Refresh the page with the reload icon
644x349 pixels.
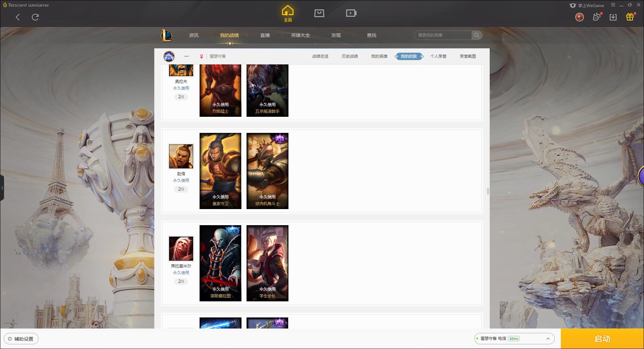[x=35, y=17]
